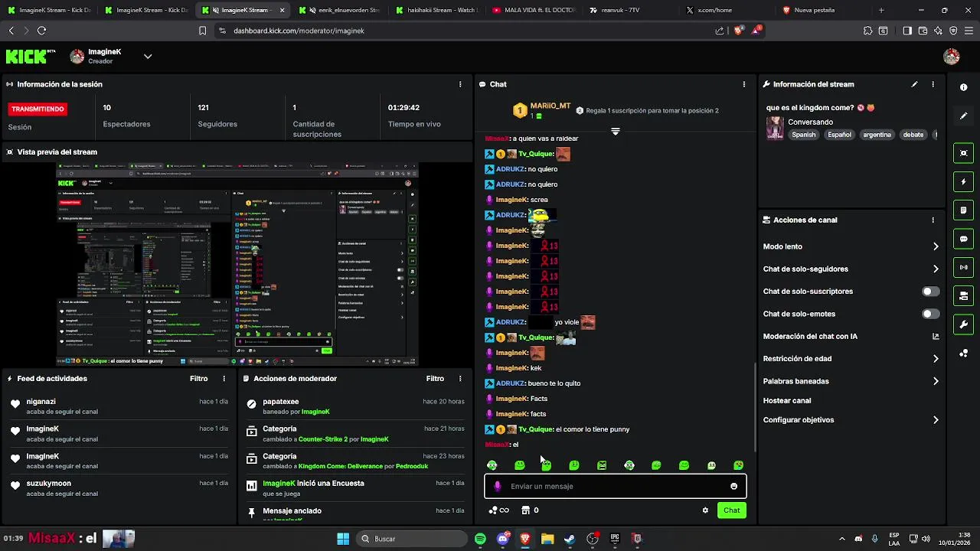This screenshot has width=980, height=551.
Task: Toggle Chat de solo-suscriptores switch
Action: (930, 292)
